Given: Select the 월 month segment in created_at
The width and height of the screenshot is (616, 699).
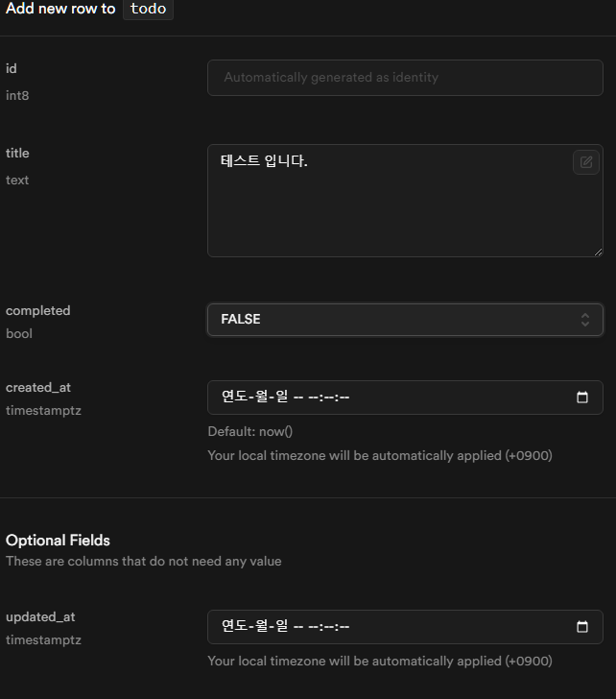Looking at the screenshot, I should point(257,398).
